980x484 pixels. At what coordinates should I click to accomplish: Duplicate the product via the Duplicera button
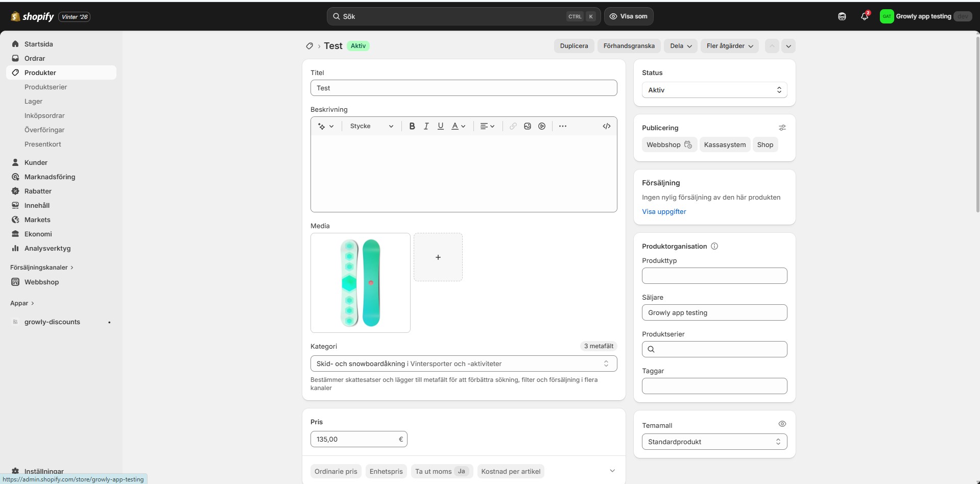coord(573,46)
